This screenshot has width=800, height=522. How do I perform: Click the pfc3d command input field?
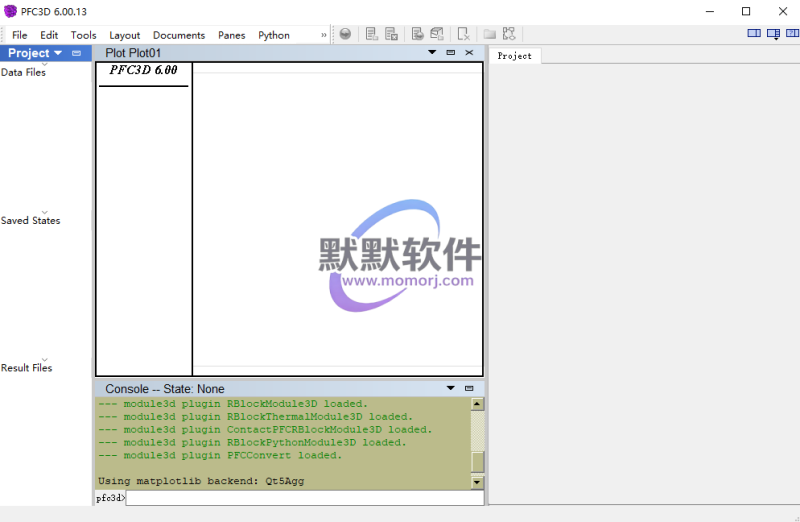point(305,498)
